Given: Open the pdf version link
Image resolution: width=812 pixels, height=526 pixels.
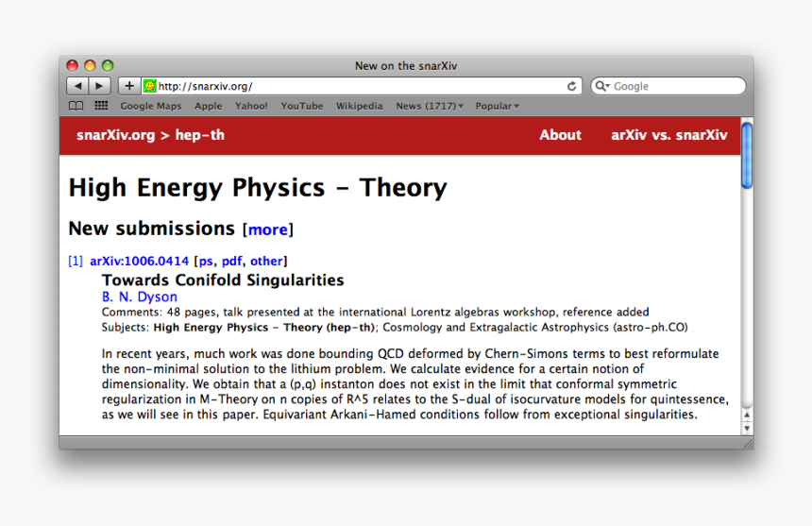Looking at the screenshot, I should (231, 261).
